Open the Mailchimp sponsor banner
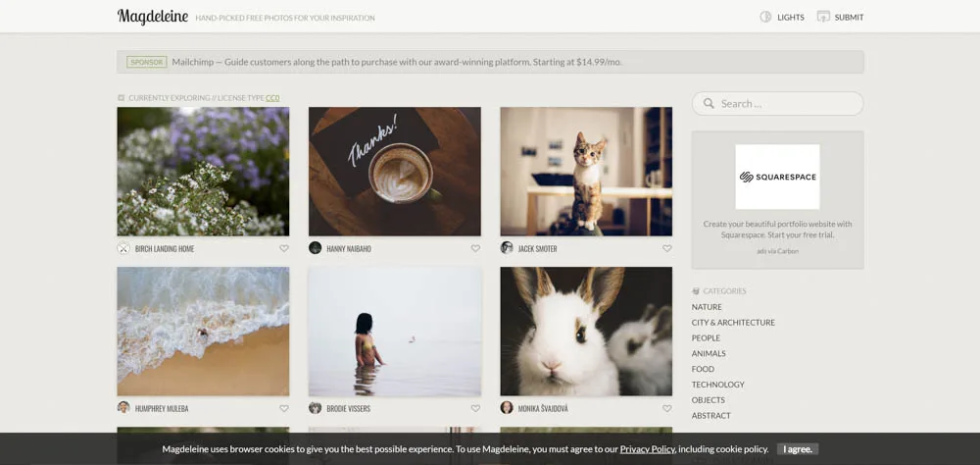This screenshot has height=465, width=980. pos(490,62)
